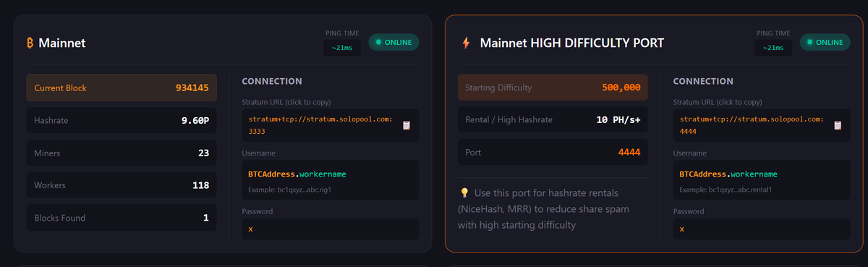Viewport: 868px width, 267px height.
Task: Click Mainnet ping time ~21ms value
Action: (342, 48)
